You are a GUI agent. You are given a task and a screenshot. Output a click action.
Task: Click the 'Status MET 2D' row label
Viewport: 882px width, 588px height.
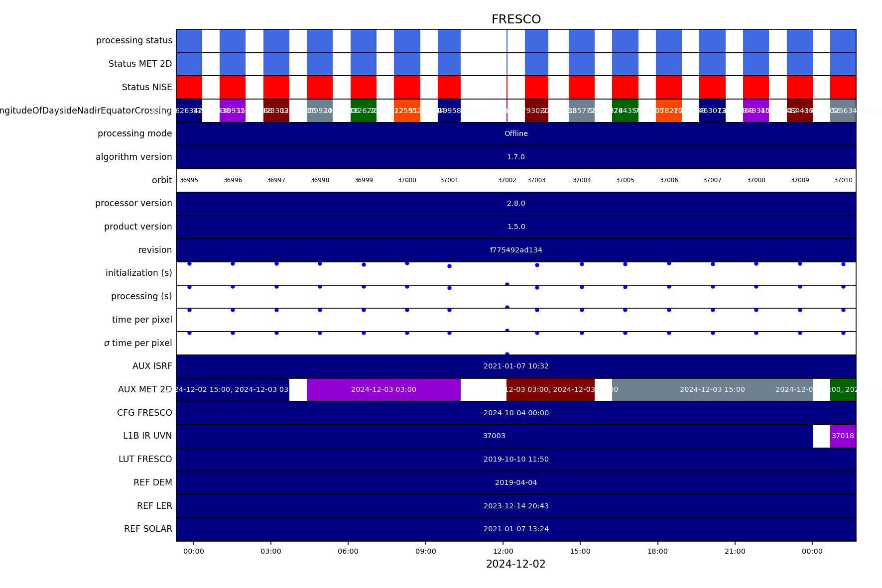tap(140, 64)
